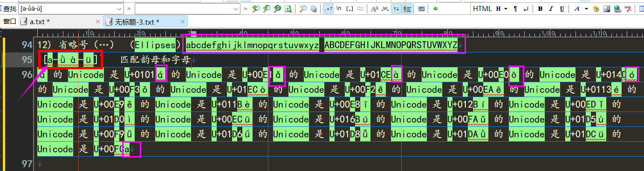
Task: Click the text U+016B
Action: pyautogui.click(x=345, y=119)
